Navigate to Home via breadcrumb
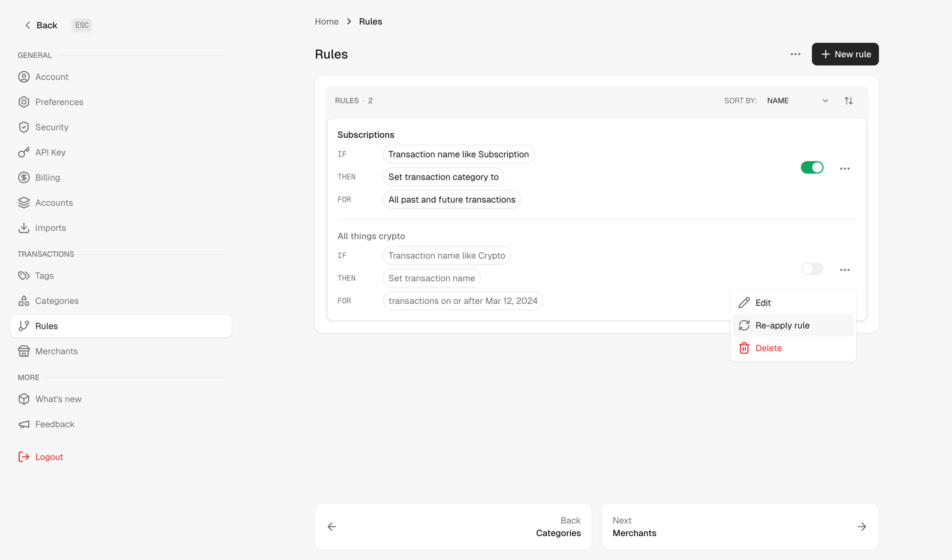 pyautogui.click(x=326, y=21)
